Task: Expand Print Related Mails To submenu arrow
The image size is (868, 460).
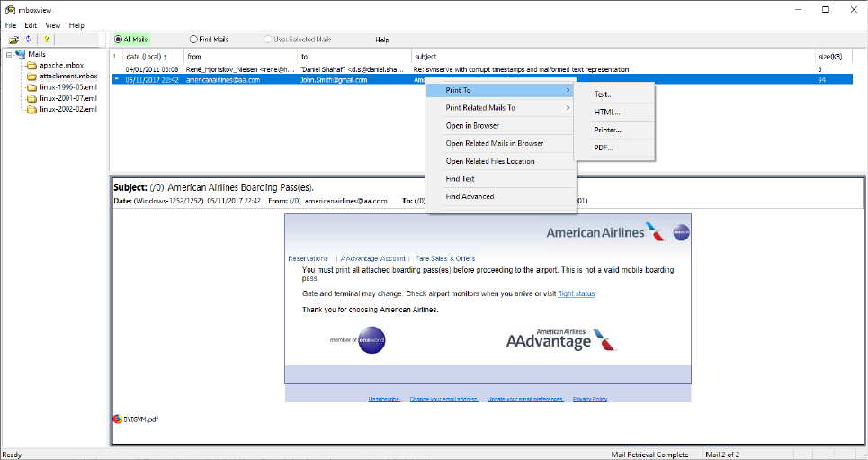Action: point(568,107)
